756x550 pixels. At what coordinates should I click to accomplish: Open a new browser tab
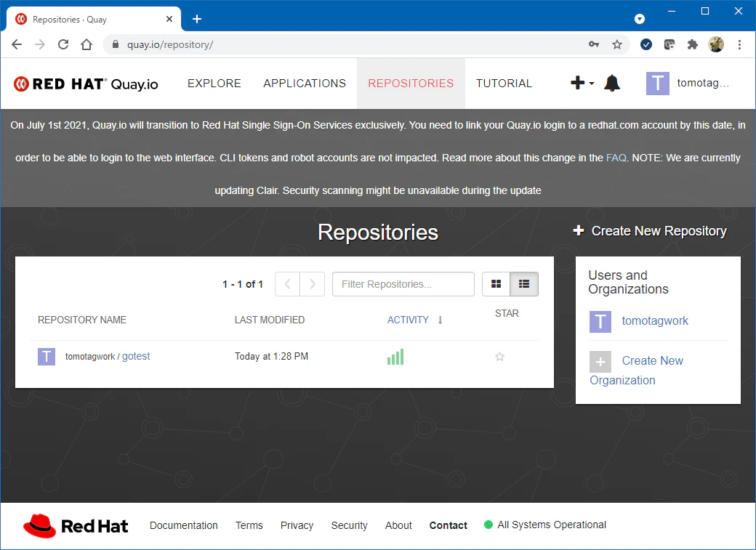(x=197, y=19)
